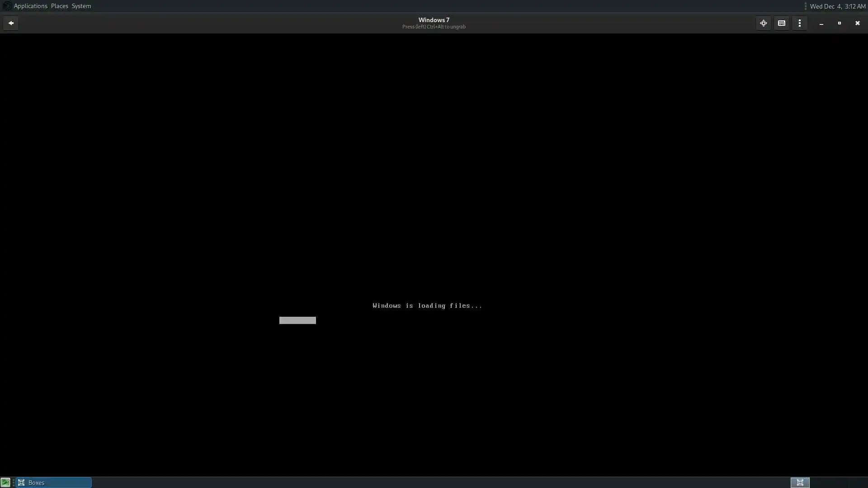Image resolution: width=868 pixels, height=488 pixels.
Task: Click the 'Windows 7' window title
Action: point(434,20)
